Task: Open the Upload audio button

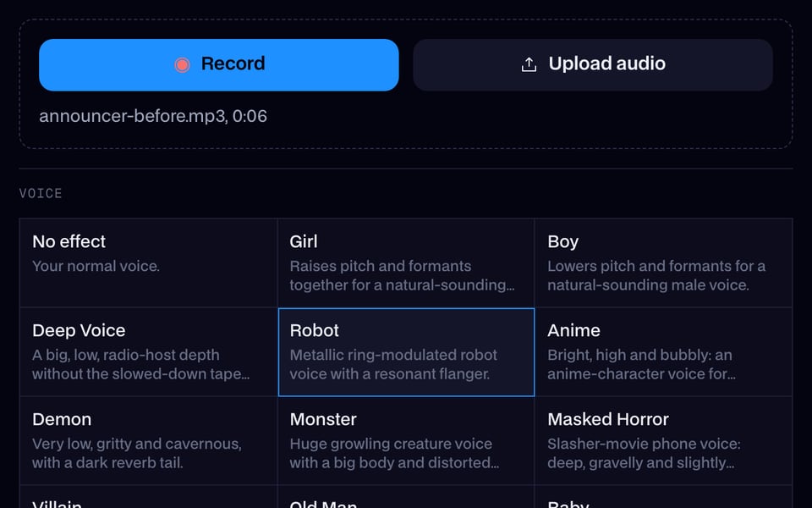Action: (592, 65)
